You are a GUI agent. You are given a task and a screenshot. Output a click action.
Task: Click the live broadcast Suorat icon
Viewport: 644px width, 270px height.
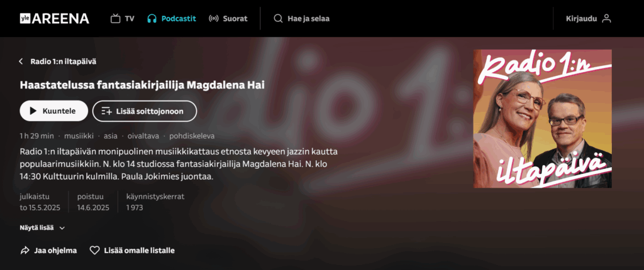tap(214, 18)
